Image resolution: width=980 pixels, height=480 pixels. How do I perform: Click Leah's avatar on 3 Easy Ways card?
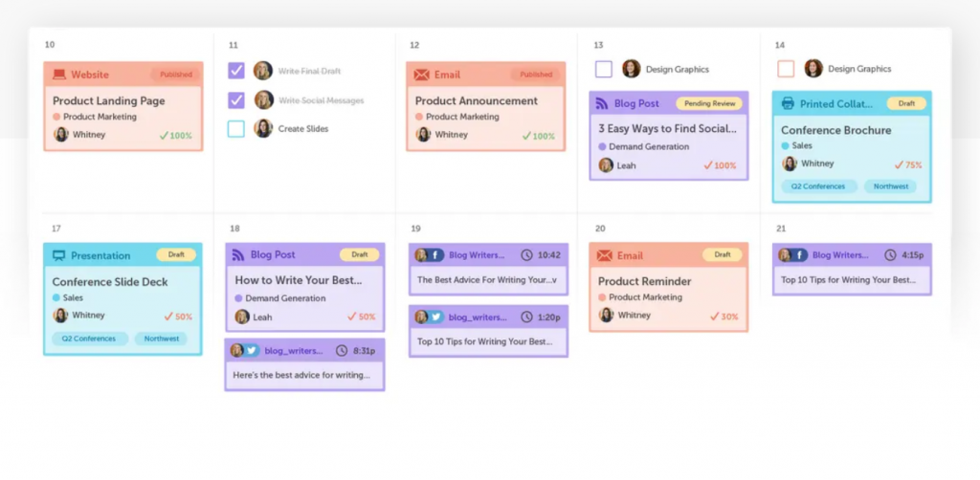pyautogui.click(x=606, y=164)
